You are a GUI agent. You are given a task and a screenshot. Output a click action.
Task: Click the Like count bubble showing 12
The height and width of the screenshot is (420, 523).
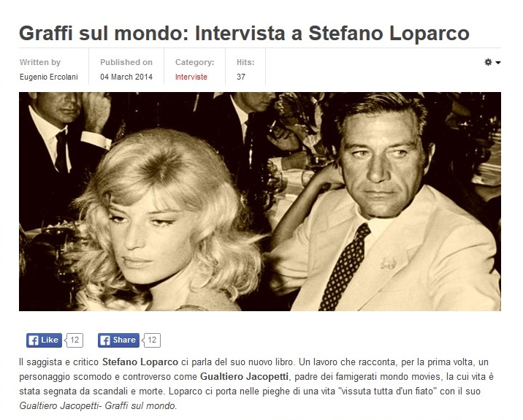tap(74, 340)
